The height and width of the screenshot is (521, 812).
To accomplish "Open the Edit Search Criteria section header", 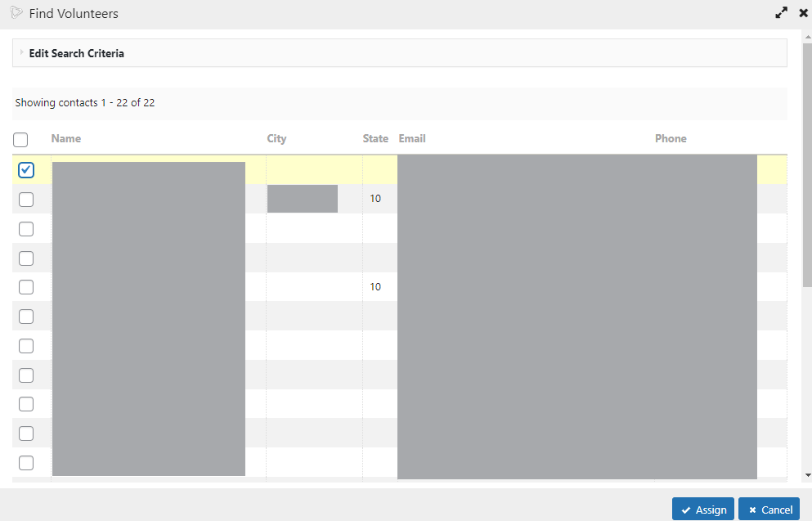I will [77, 53].
